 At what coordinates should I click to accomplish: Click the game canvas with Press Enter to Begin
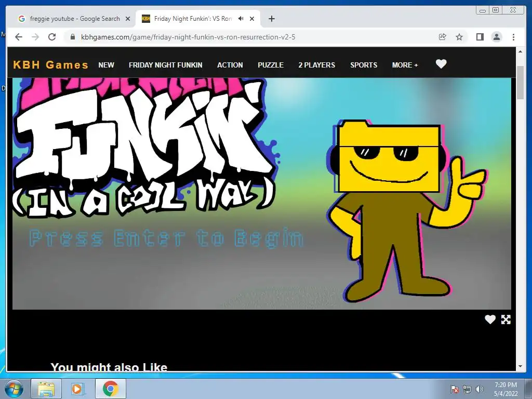point(262,193)
